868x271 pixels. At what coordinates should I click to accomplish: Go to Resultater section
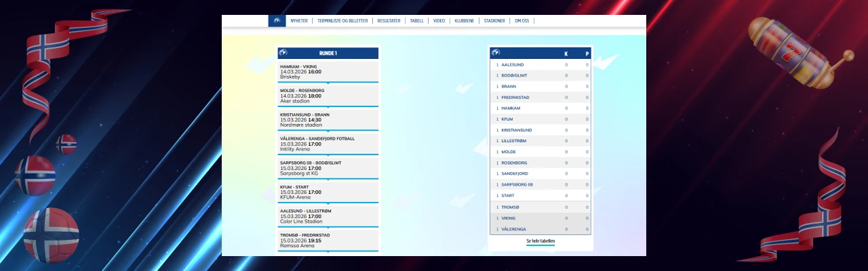(389, 21)
